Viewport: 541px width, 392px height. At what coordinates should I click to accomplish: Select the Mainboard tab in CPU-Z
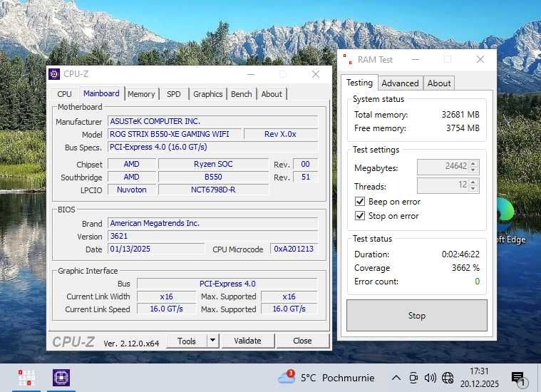pyautogui.click(x=101, y=93)
